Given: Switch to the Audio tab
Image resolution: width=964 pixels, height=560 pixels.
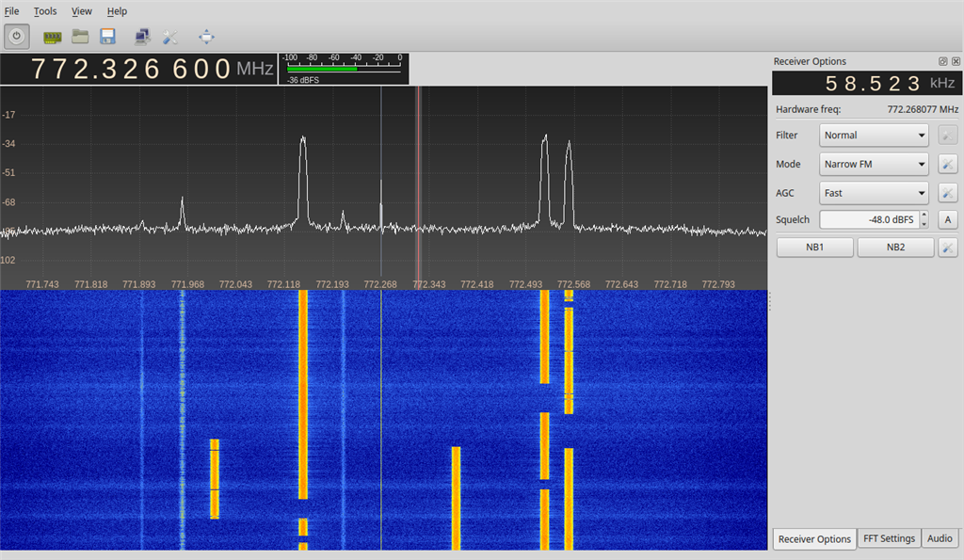Looking at the screenshot, I should 939,538.
